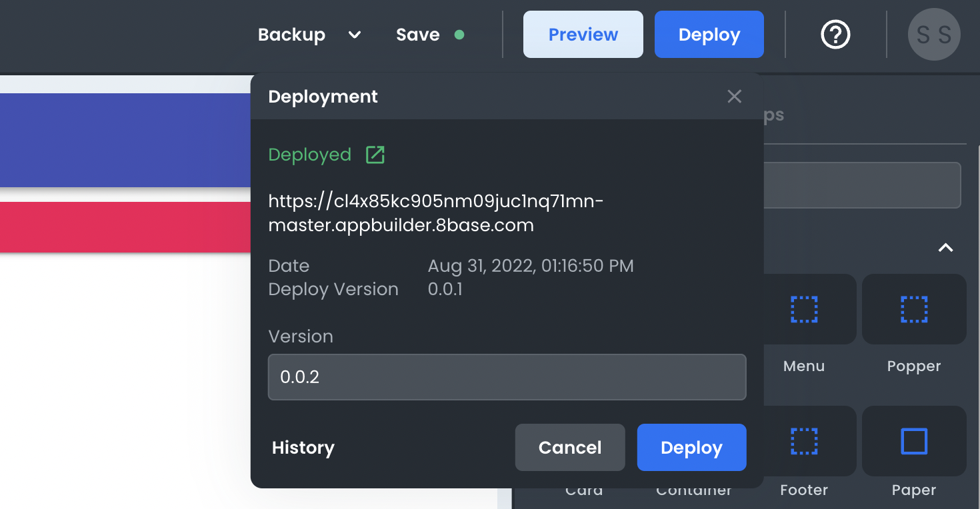Cancel the deployment dialog

point(570,448)
